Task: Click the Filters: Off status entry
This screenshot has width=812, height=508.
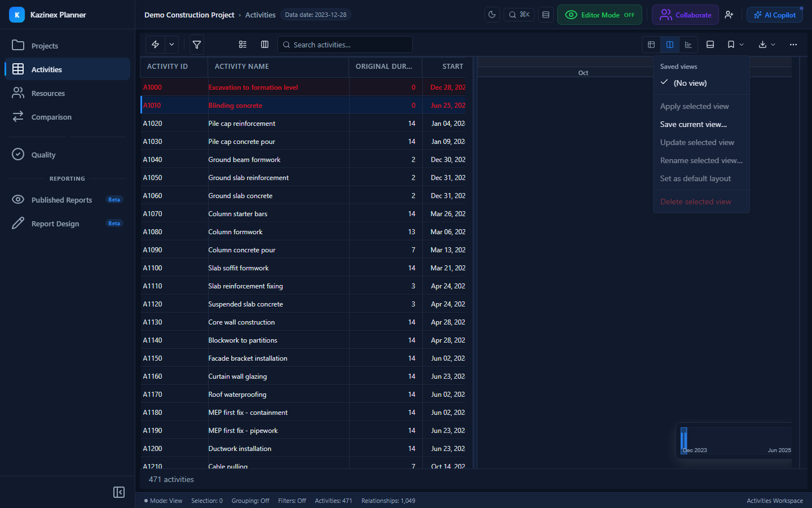Action: (292, 501)
